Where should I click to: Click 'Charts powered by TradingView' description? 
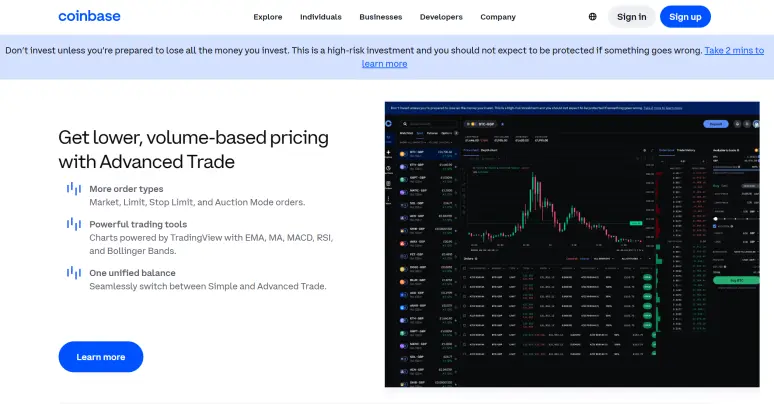[211, 244]
